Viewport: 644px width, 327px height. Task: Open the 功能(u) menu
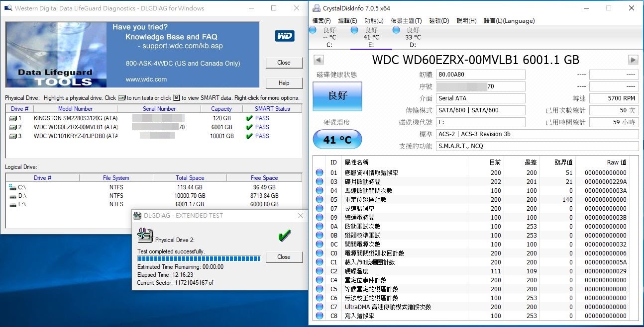(x=374, y=21)
